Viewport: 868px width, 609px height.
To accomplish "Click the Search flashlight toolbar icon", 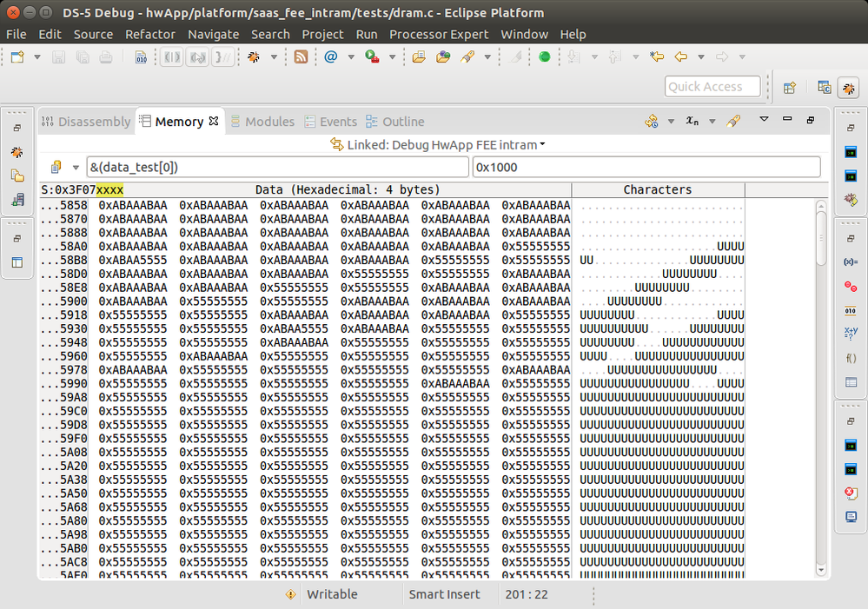I will 467,56.
